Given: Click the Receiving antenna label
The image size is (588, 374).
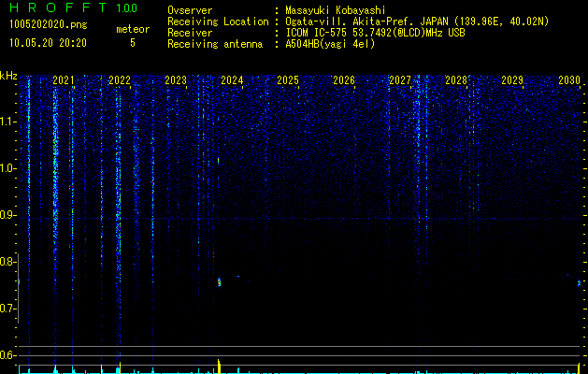Looking at the screenshot, I should click(215, 44).
